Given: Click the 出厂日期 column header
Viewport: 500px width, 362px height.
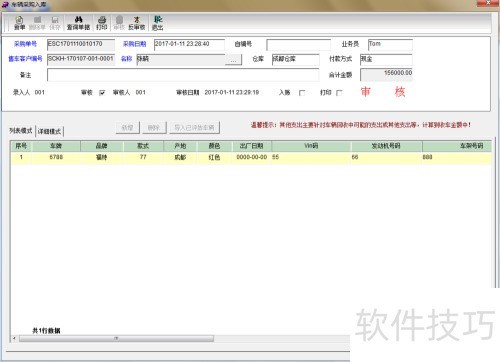Looking at the screenshot, I should point(251,146).
